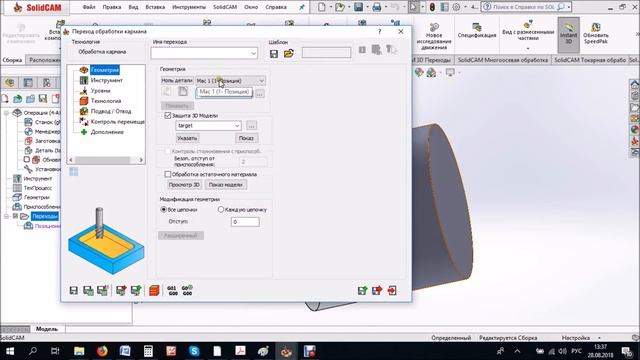Image resolution: width=640 pixels, height=360 pixels.
Task: Open SolidCAM menu in menu bar
Action: (x=225, y=7)
